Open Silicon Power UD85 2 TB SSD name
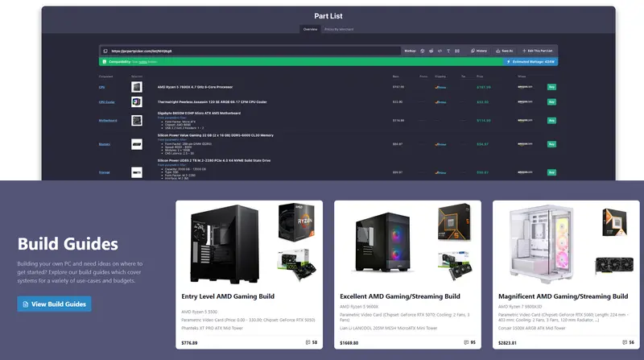Screen dimensions: 644x360 click(x=214, y=161)
